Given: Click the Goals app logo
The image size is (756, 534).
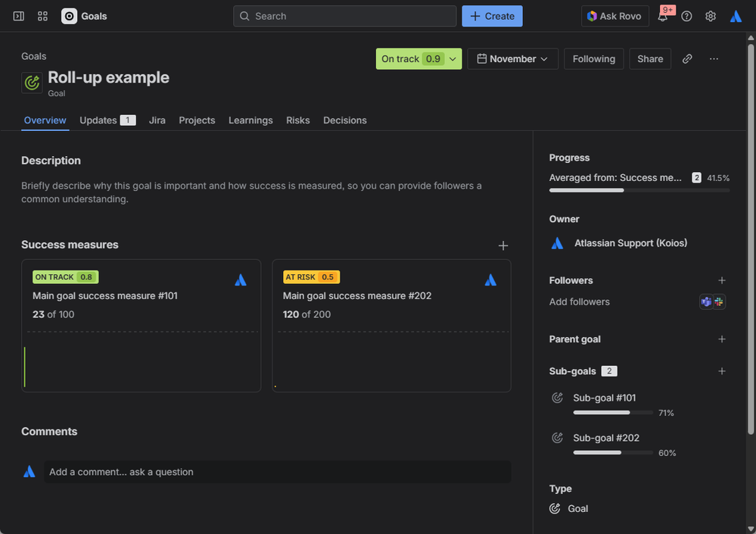Looking at the screenshot, I should pos(69,17).
